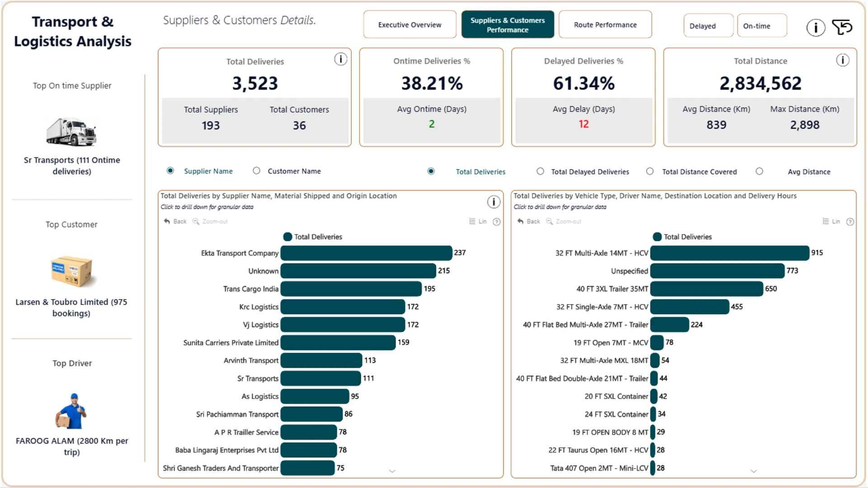
Task: Click the Avg Delay (Days) value 12
Action: pos(584,124)
